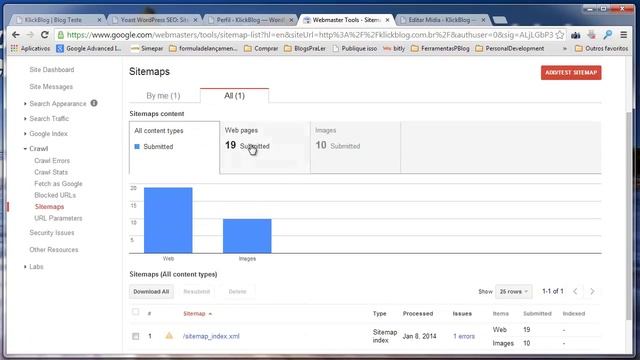Go to the previous results page arrow
The width and height of the screenshot is (640, 360).
(x=575, y=291)
